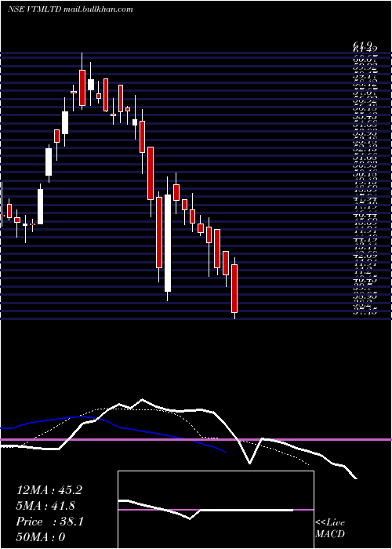Click the MACD inset chart box
392x549 pixels.
click(216, 510)
